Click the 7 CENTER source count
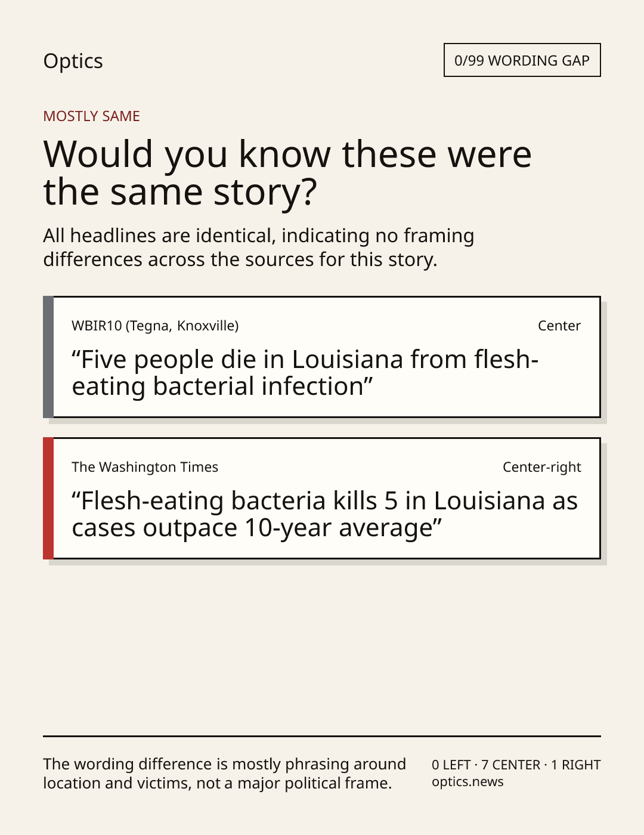 (x=511, y=765)
